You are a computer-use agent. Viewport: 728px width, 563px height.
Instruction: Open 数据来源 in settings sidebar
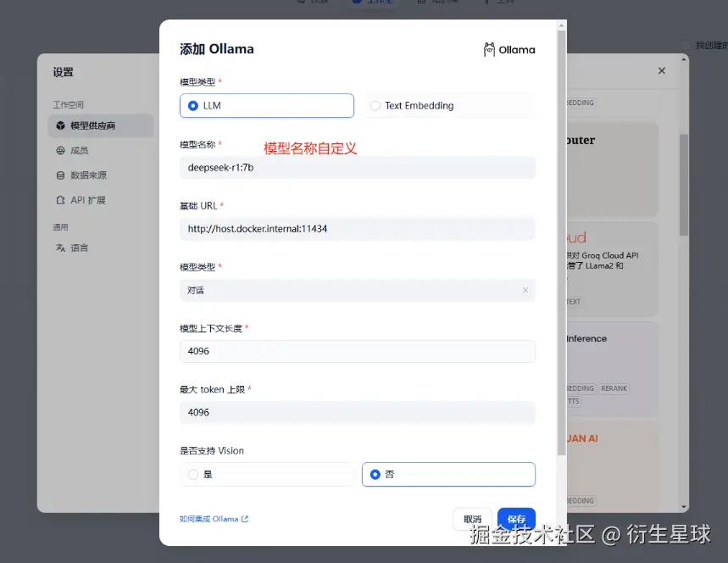click(101, 176)
